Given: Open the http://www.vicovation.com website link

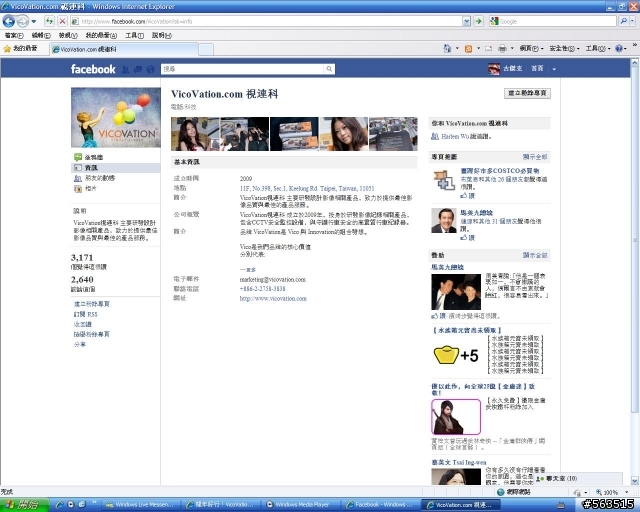Looking at the screenshot, I should coord(273,298).
